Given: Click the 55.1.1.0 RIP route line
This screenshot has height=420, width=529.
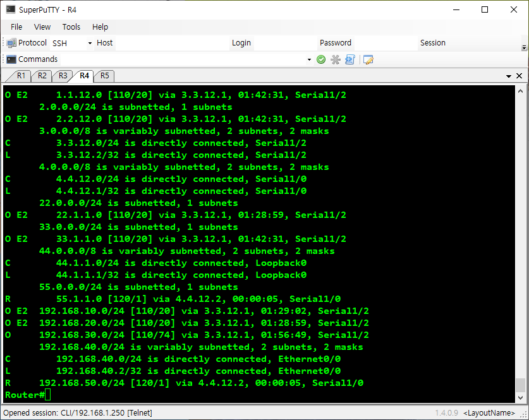Looking at the screenshot, I should (x=173, y=299).
